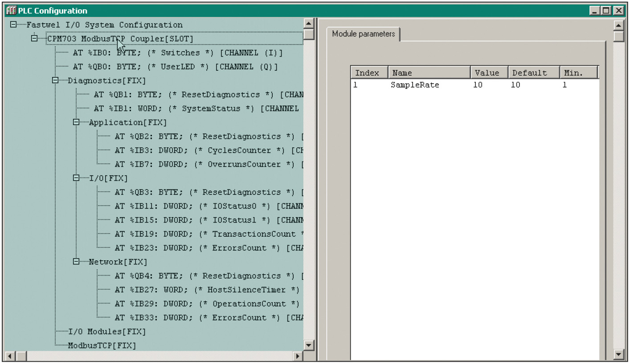Select the %IB3 CyclesCounter row
The height and width of the screenshot is (364, 630).
209,150
